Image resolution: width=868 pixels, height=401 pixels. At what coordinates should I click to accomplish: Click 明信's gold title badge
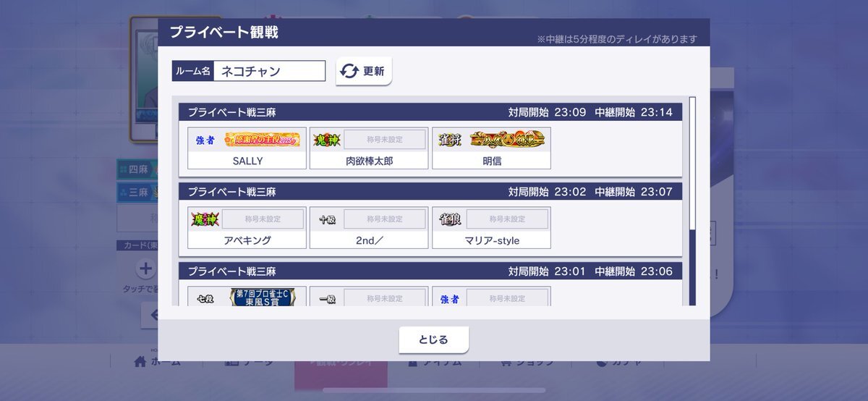(506, 140)
